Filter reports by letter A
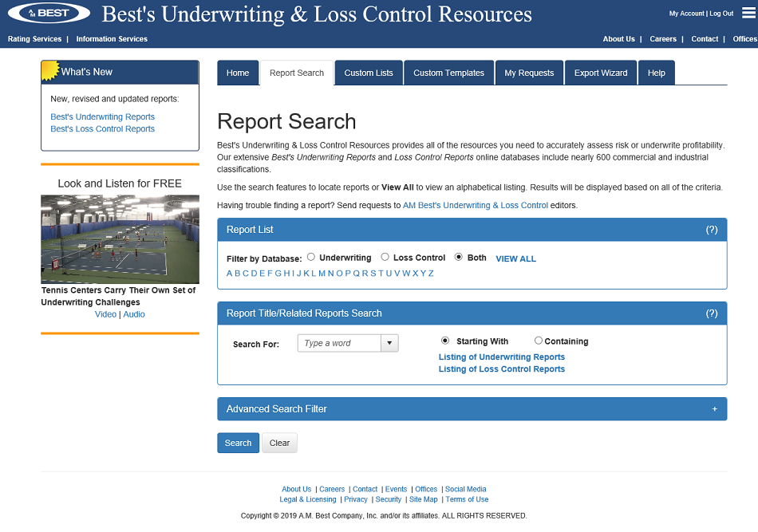 (x=230, y=273)
